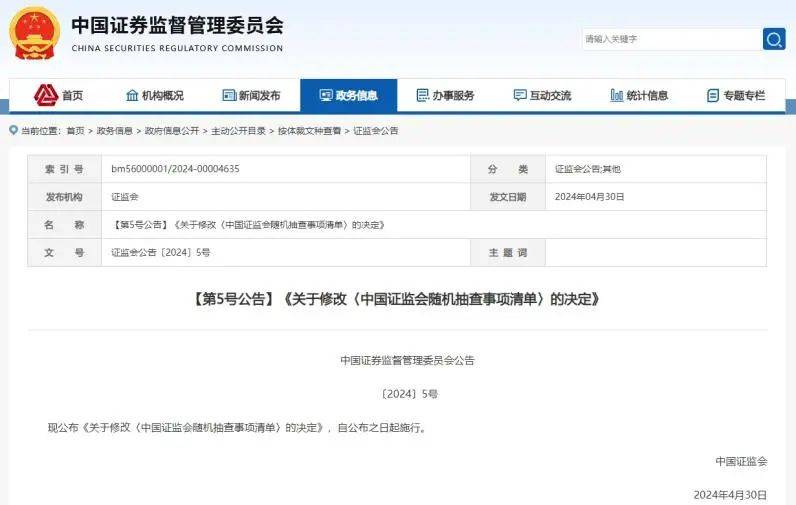Click the 中国证监会 signature line
Image resolution: width=796 pixels, height=505 pixels.
(x=741, y=461)
